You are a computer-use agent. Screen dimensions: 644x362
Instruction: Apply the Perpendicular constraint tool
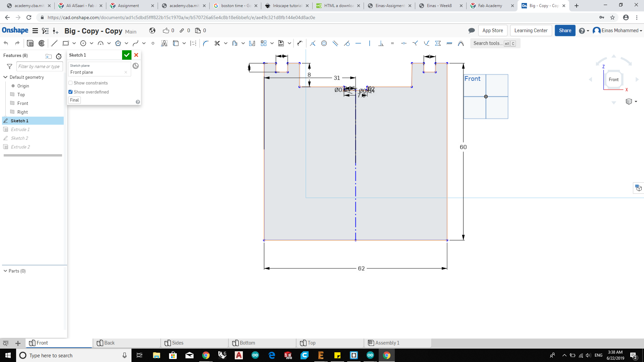(381, 43)
